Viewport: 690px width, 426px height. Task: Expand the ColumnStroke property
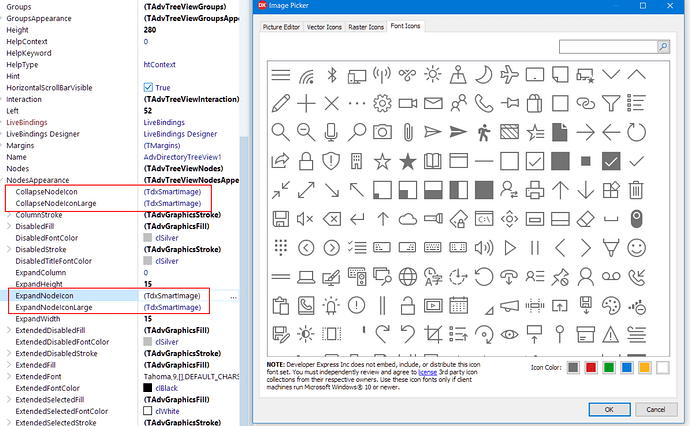coord(9,215)
